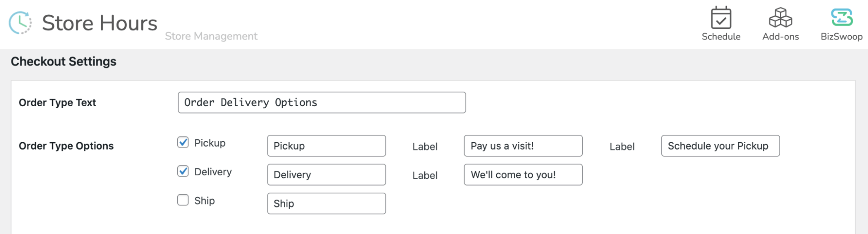Viewport: 868px width, 234px height.
Task: Click the BizSwoop logo icon
Action: click(x=842, y=18)
